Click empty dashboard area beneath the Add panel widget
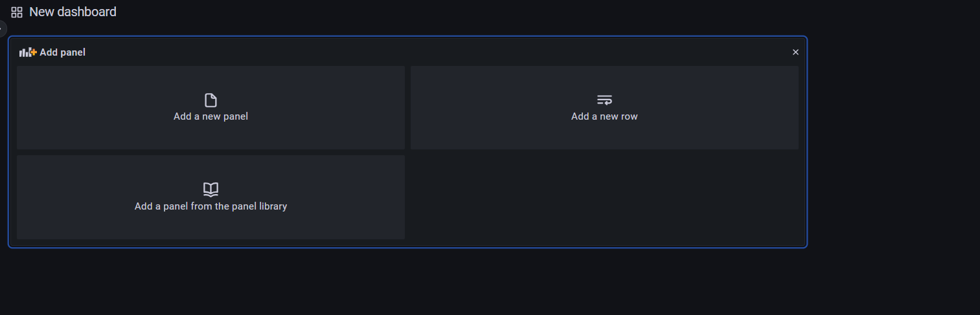 408,281
